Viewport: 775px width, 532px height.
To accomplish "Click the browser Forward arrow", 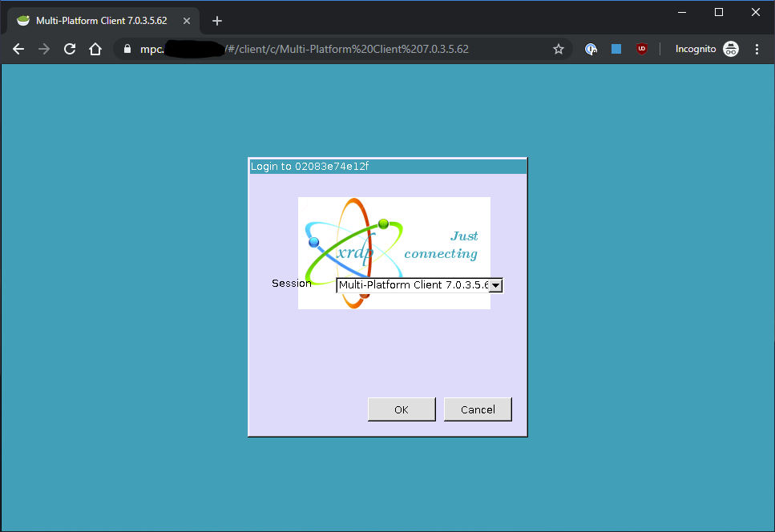I will (44, 49).
